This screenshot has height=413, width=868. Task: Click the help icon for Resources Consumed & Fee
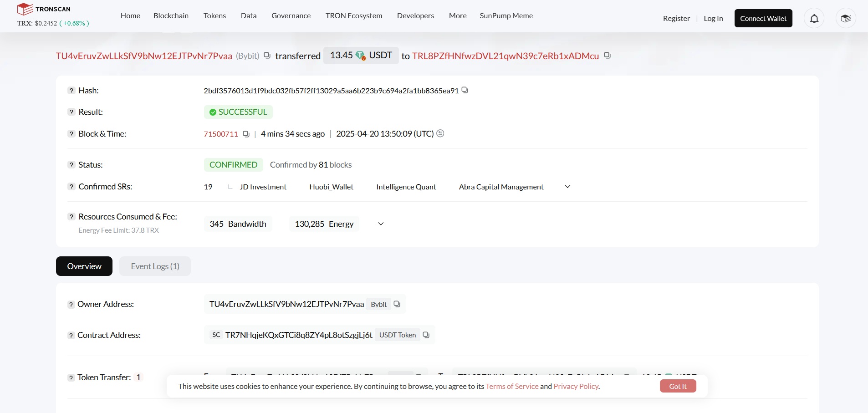71,217
